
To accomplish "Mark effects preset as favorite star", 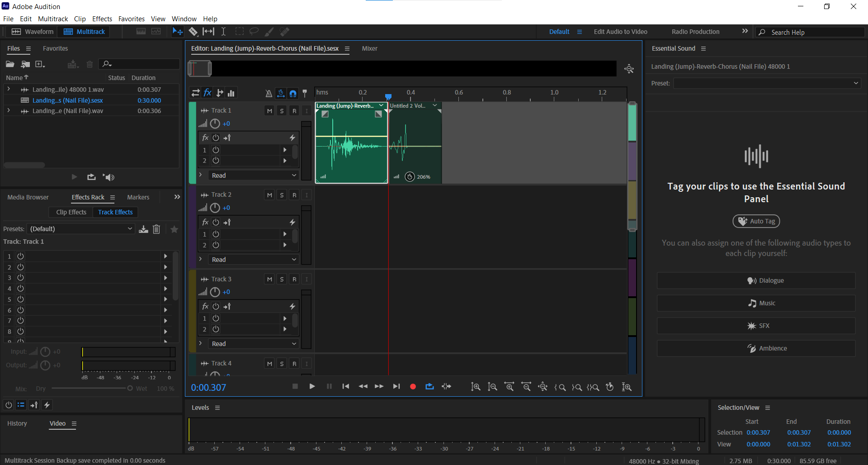I will [174, 229].
